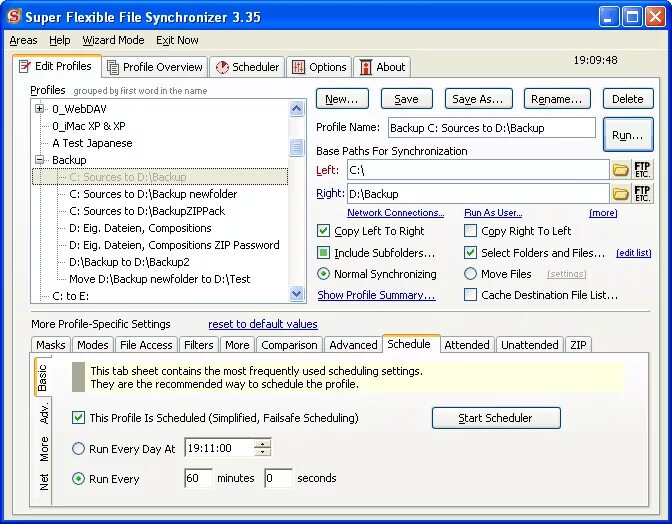
Task: Click the Save button
Action: (x=406, y=99)
